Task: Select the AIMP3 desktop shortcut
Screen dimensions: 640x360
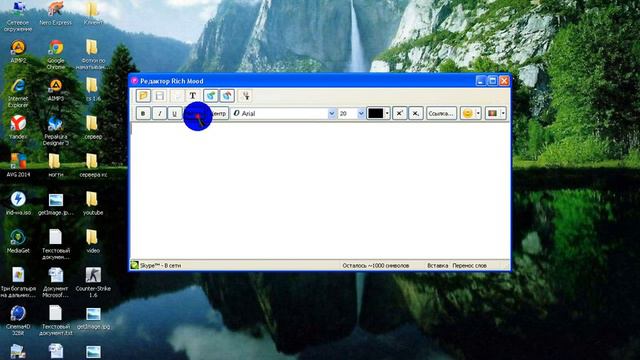Action: pyautogui.click(x=56, y=90)
